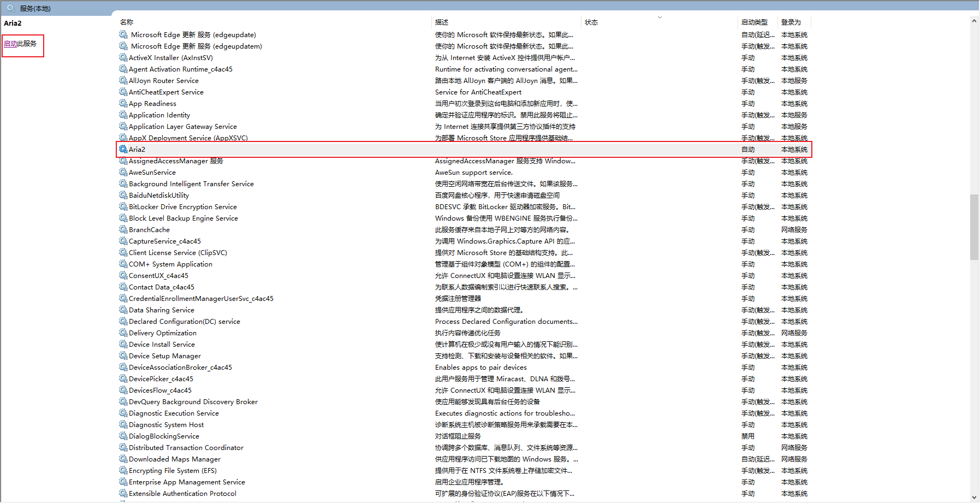Click the scroll up arrow of the list
Image resolution: width=980 pixels, height=503 pixels.
point(974,21)
